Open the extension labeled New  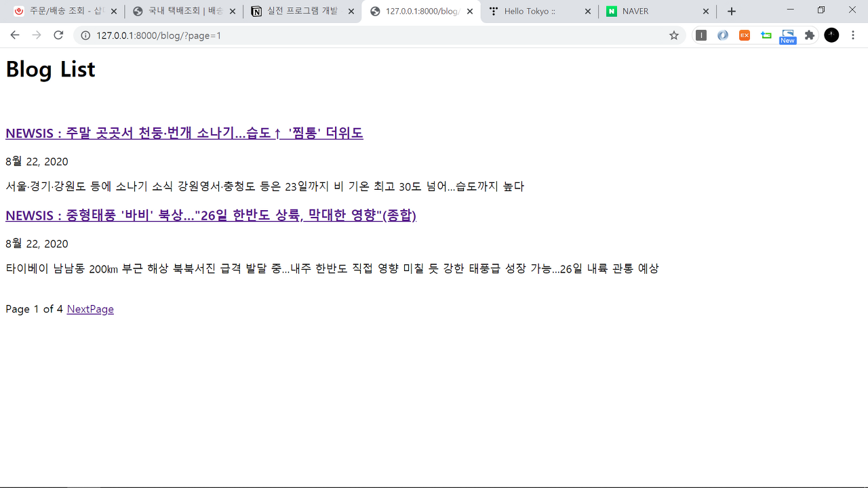click(787, 37)
